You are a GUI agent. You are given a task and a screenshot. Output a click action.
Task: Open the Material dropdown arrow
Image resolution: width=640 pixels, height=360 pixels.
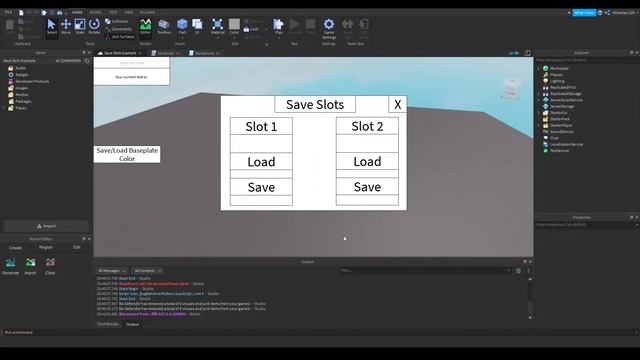click(x=217, y=38)
